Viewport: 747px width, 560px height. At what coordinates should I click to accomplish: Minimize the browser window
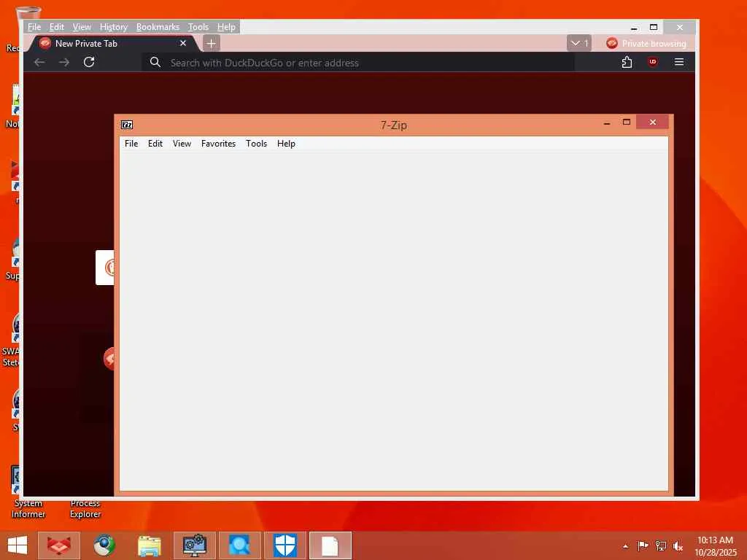634,28
